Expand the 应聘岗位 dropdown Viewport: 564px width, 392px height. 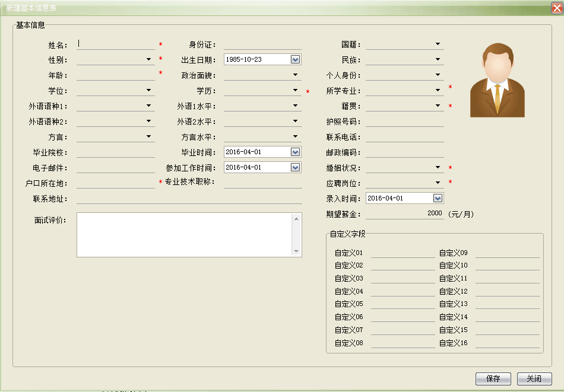pyautogui.click(x=438, y=183)
